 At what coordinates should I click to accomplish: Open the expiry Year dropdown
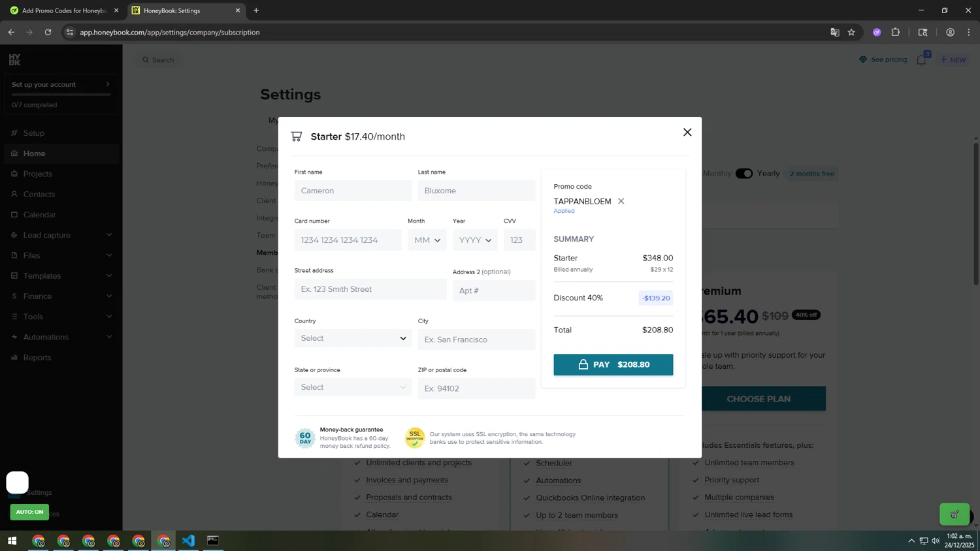pos(475,240)
